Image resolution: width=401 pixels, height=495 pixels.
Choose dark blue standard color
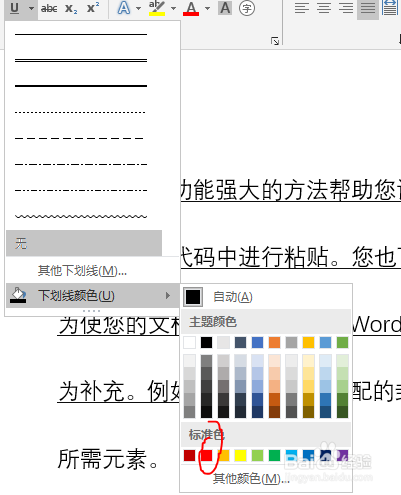pyautogui.click(x=326, y=455)
